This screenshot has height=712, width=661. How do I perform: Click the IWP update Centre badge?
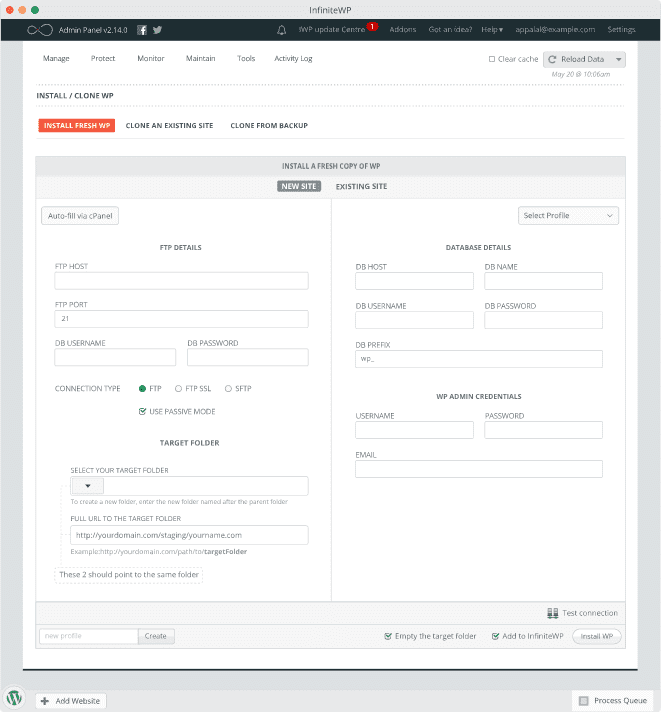pyautogui.click(x=372, y=26)
